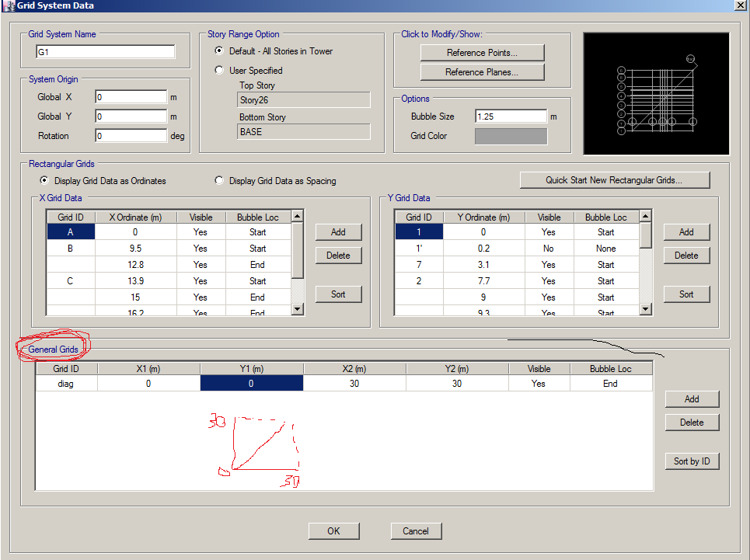This screenshot has height=560, width=750.
Task: Click Delete in X Grid Data
Action: 338,256
